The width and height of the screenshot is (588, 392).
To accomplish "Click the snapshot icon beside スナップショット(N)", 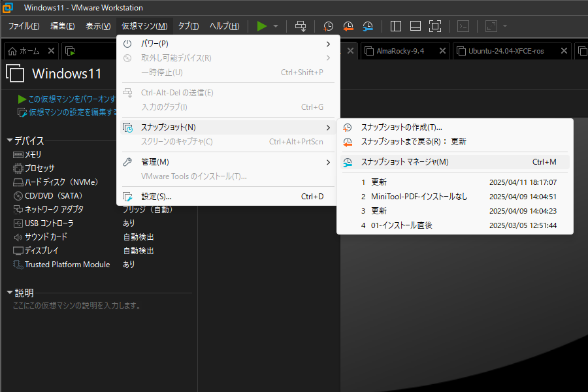I will point(127,127).
